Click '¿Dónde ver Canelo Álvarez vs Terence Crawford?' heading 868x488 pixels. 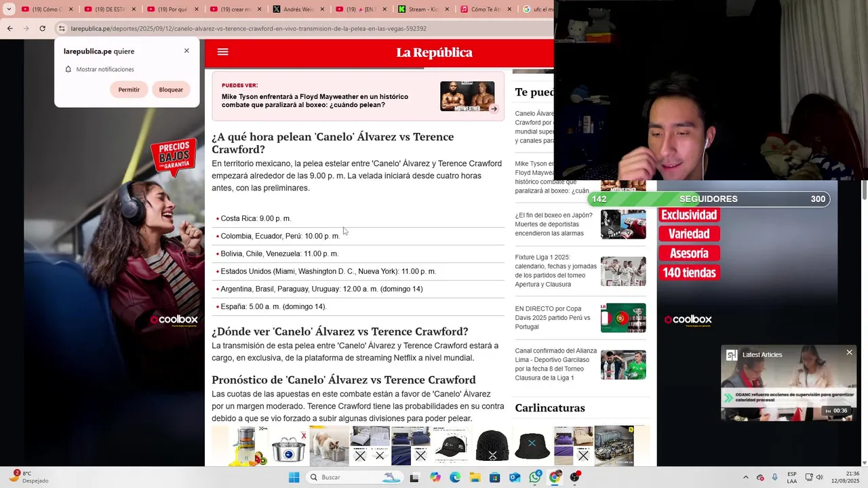pyautogui.click(x=340, y=331)
